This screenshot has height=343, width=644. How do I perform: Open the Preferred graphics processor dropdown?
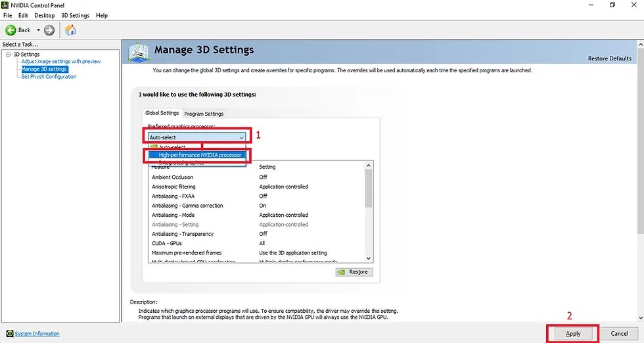click(x=196, y=137)
